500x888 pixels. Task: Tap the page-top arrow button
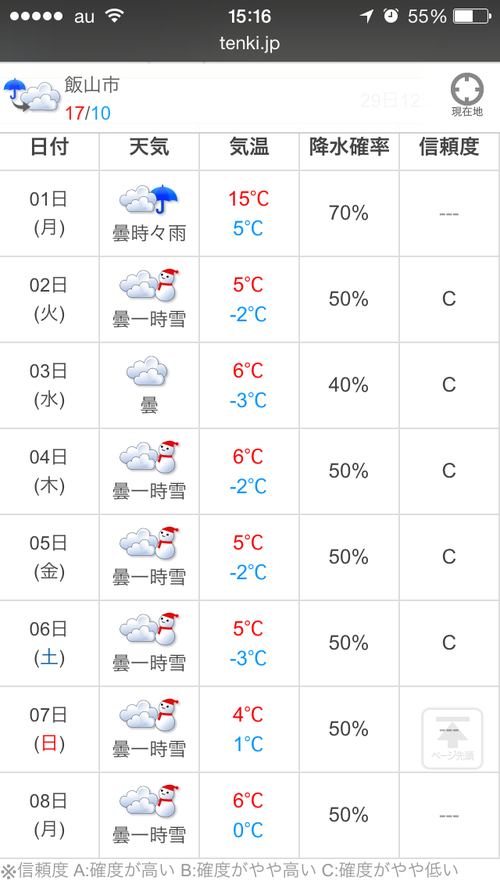point(452,738)
